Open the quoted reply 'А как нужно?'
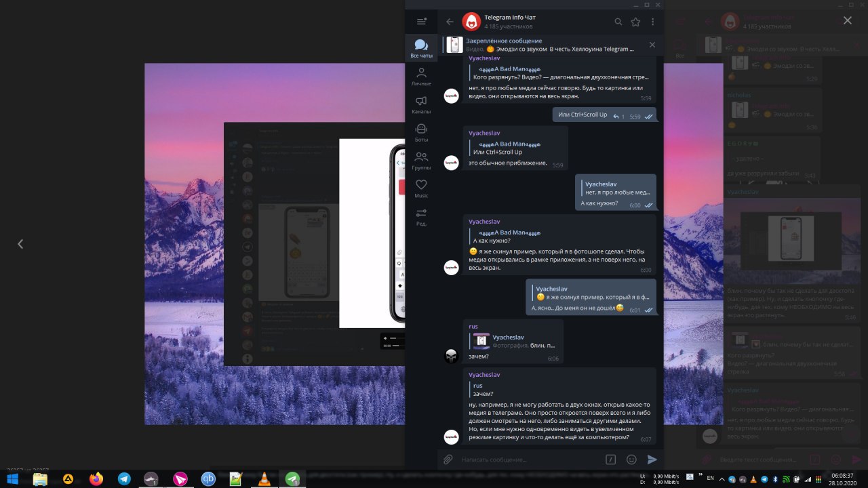Viewport: 868px width, 488px height. [x=505, y=237]
